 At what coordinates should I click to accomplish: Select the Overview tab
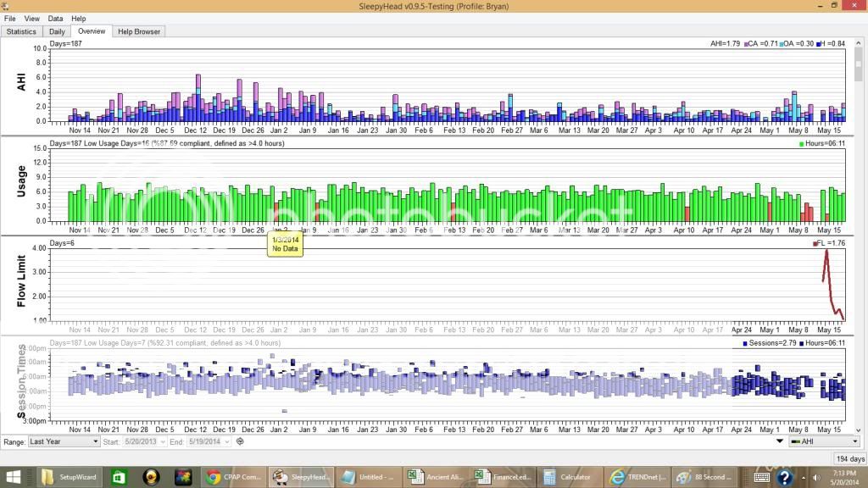pos(92,31)
